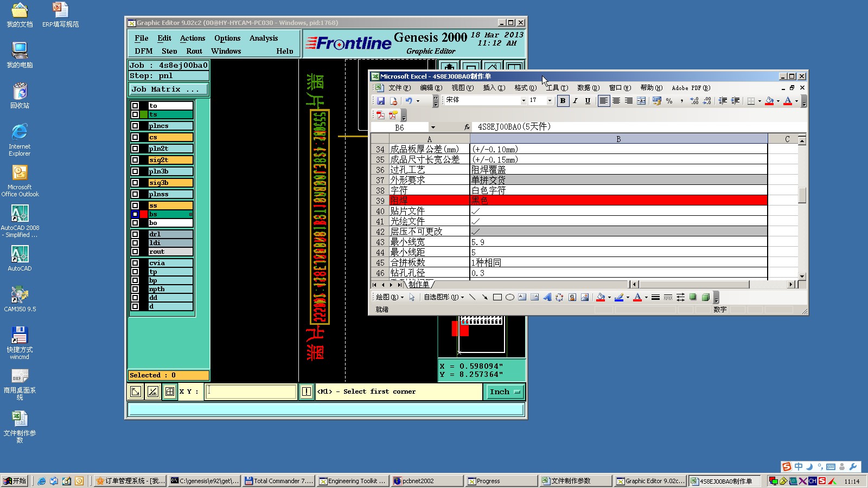
Task: Open the Analysis menu in Graphic Editor
Action: [264, 38]
